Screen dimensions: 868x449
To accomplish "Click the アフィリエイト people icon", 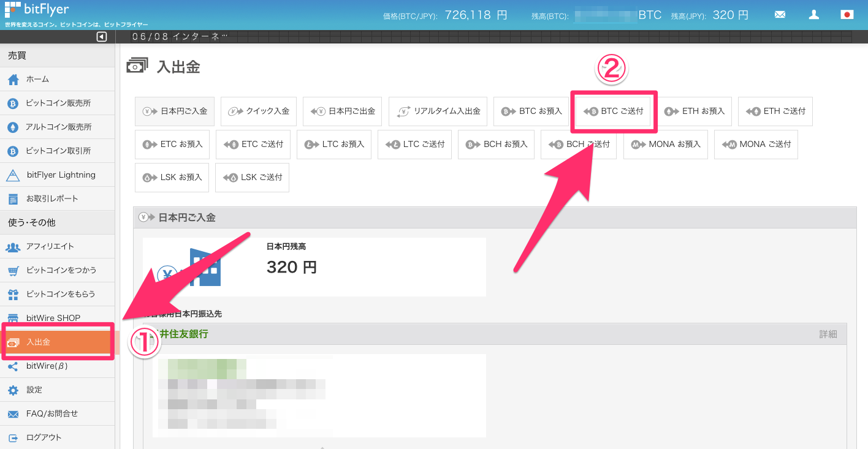I will tap(13, 246).
